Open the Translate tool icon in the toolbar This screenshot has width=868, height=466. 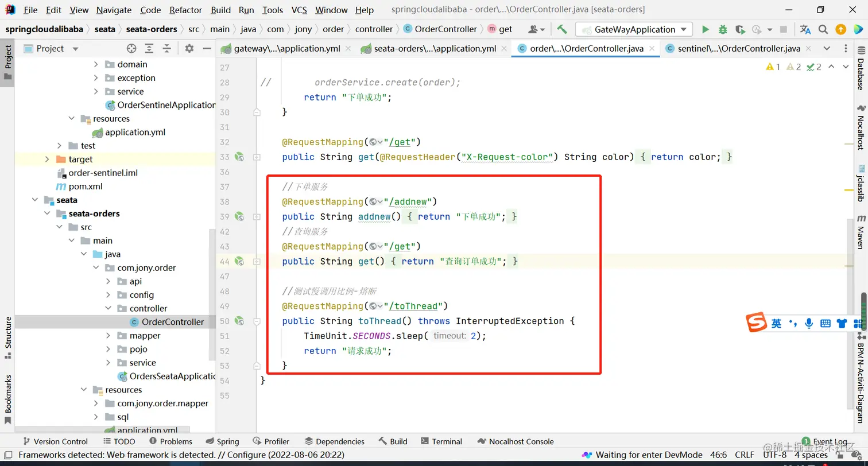[x=805, y=29]
